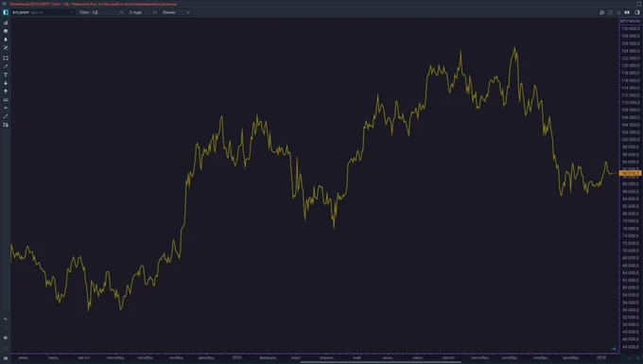Click the round icon below the bar-chart tool

(x=6, y=31)
